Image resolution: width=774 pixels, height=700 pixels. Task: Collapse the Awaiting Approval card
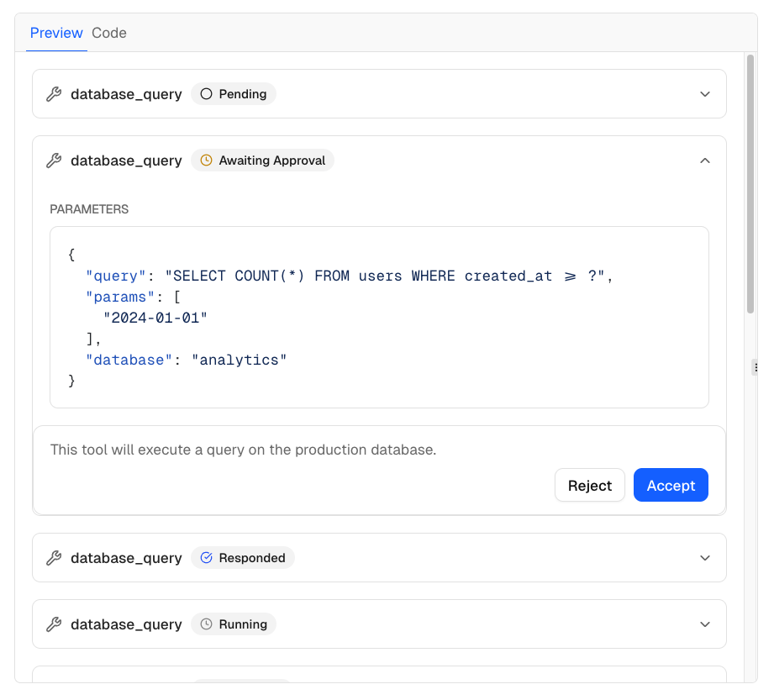click(x=704, y=161)
